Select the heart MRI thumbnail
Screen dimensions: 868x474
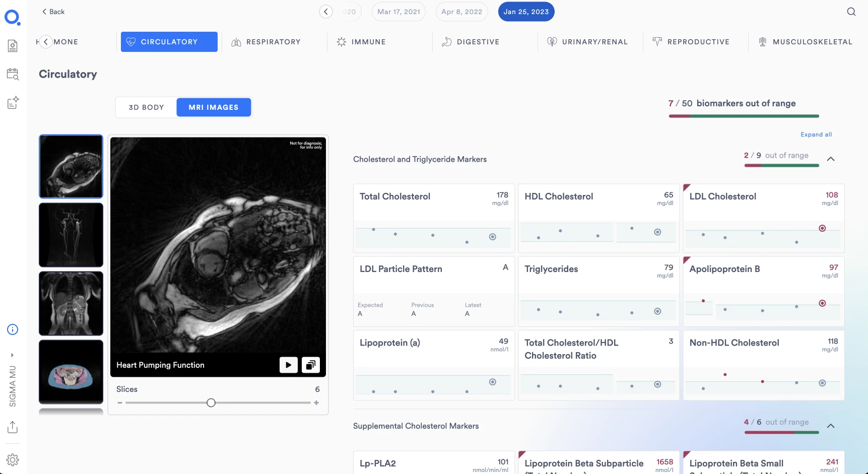(x=71, y=166)
